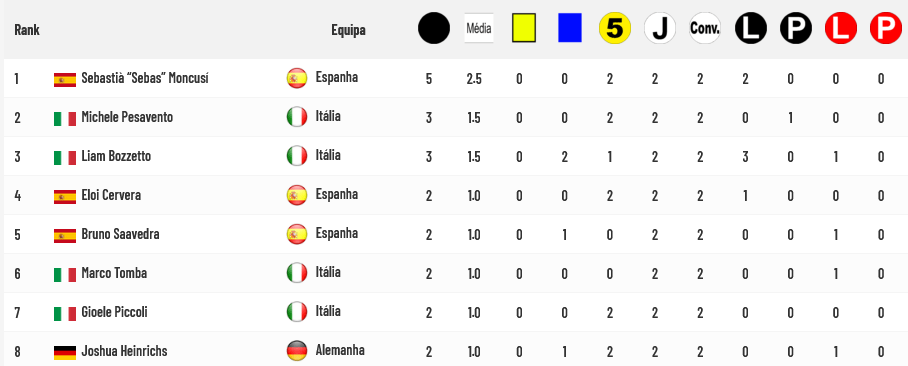908x366 pixels.
Task: Sort by the black ball goals icon
Action: [434, 28]
